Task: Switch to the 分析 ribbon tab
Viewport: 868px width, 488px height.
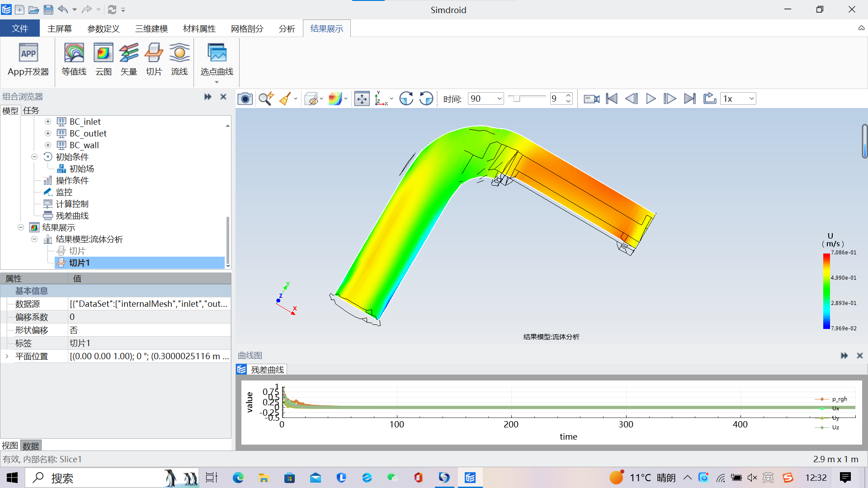Action: click(287, 28)
